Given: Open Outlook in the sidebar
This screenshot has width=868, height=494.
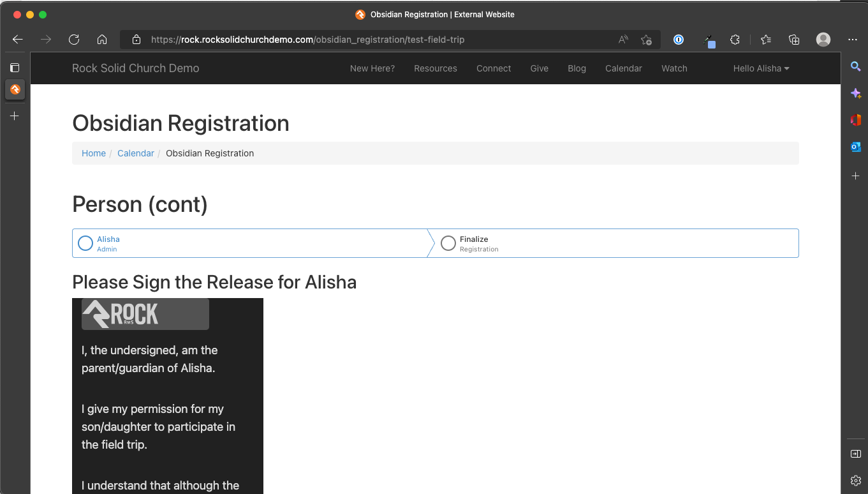Looking at the screenshot, I should tap(856, 147).
